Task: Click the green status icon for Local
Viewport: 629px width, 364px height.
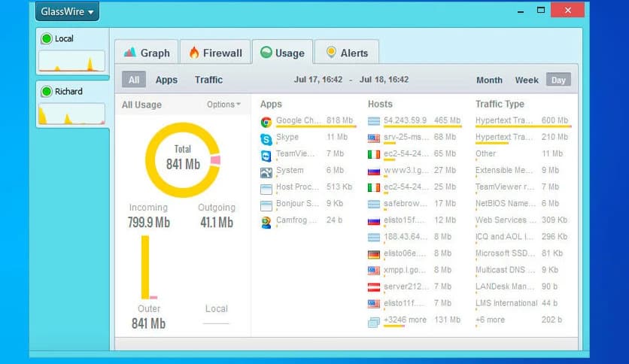Action: (47, 38)
